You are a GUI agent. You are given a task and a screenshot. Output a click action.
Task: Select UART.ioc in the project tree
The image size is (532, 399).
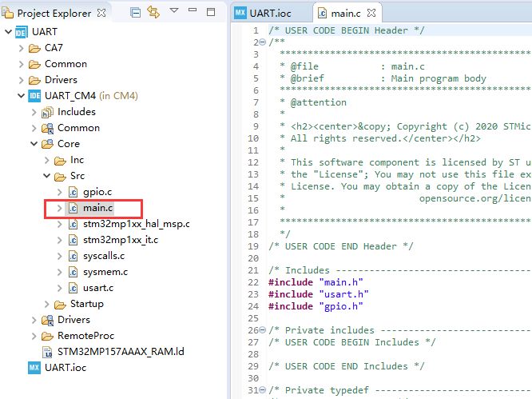click(x=66, y=368)
